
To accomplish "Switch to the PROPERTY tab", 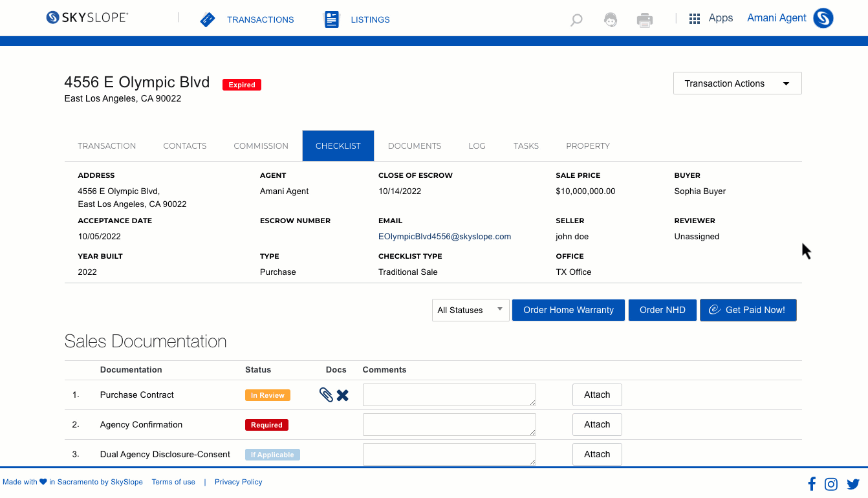I will [588, 146].
